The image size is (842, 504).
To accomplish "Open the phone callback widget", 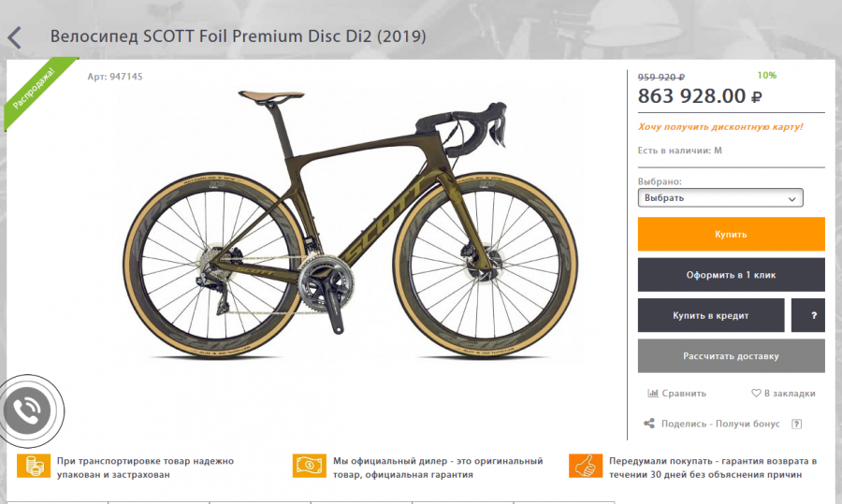I will pos(27,410).
